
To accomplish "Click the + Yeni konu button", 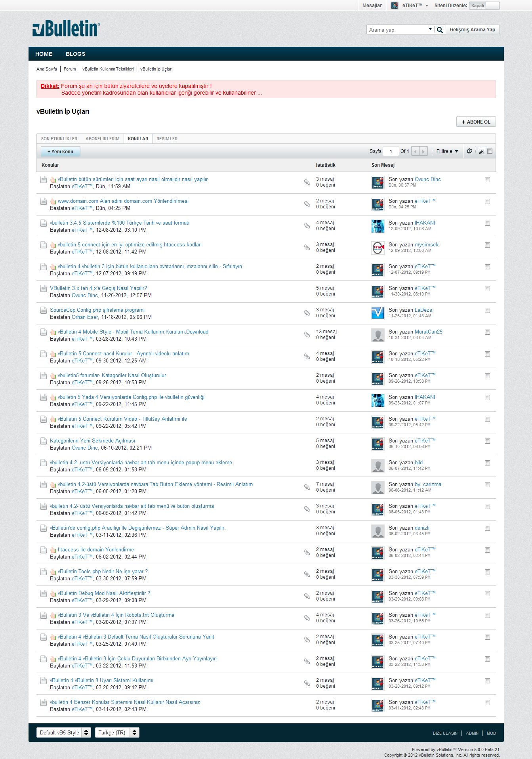I will (60, 151).
